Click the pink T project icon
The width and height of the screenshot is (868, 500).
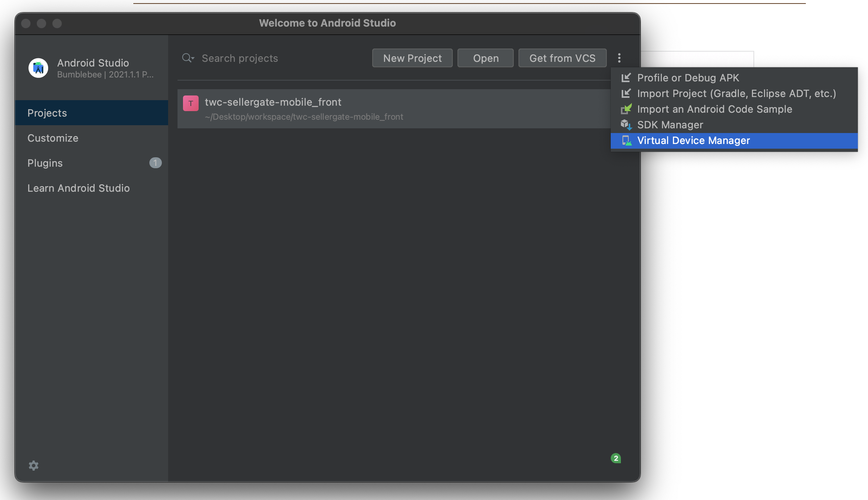pyautogui.click(x=191, y=103)
